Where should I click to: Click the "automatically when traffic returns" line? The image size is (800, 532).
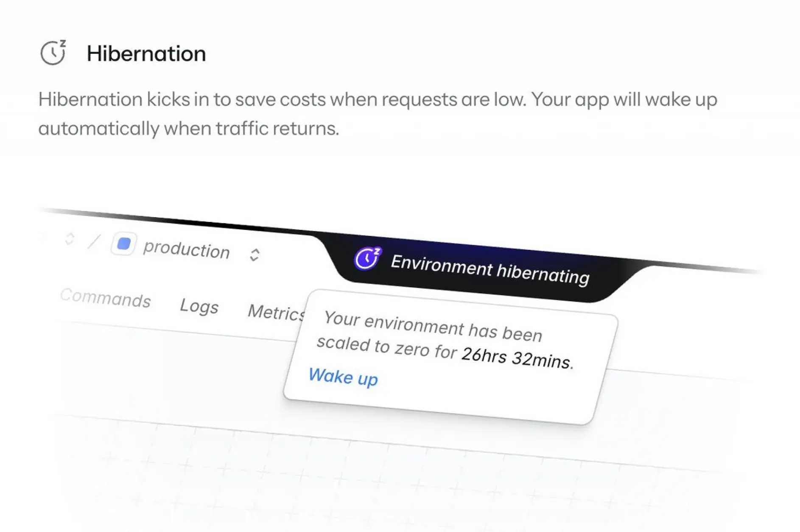(x=189, y=129)
